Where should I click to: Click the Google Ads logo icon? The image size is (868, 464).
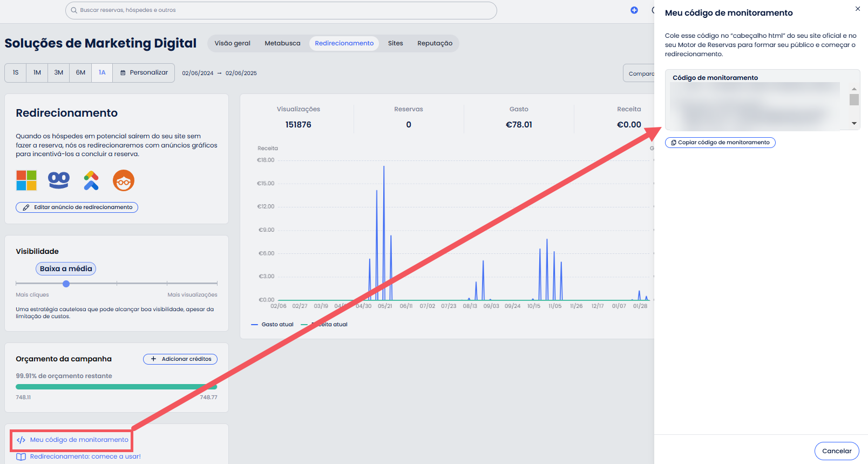(x=91, y=180)
